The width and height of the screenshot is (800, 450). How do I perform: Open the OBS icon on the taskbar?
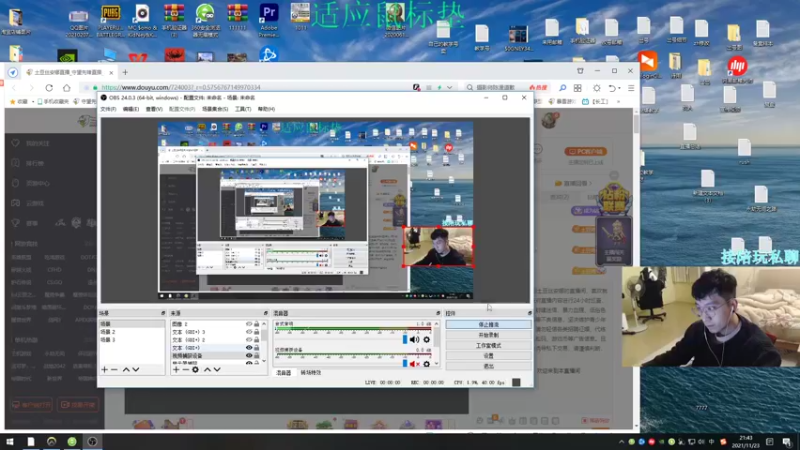(x=92, y=442)
